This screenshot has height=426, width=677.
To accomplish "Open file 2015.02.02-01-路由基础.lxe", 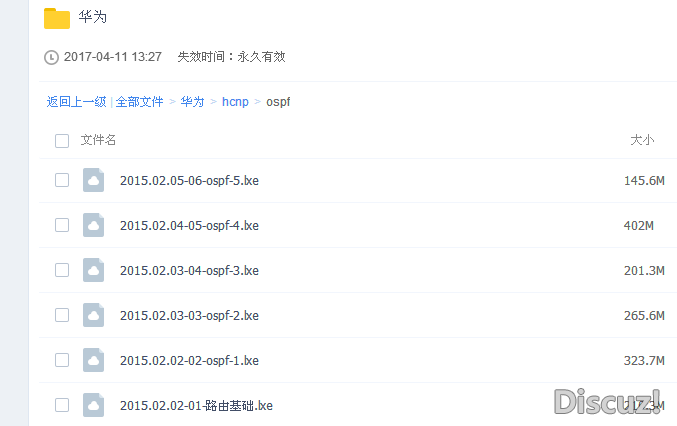I will (x=196, y=405).
